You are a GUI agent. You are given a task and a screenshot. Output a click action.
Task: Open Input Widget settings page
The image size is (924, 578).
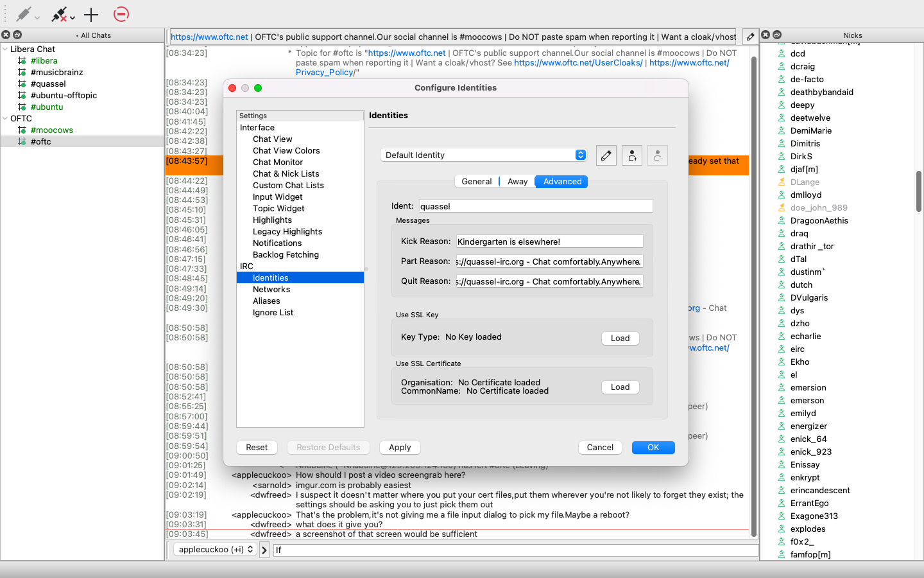(277, 197)
